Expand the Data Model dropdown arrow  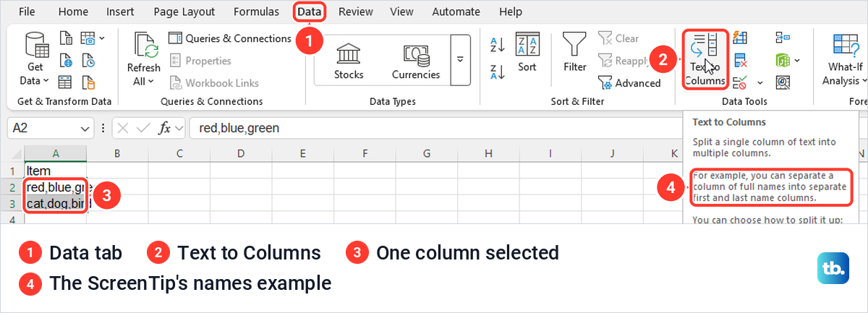(797, 61)
